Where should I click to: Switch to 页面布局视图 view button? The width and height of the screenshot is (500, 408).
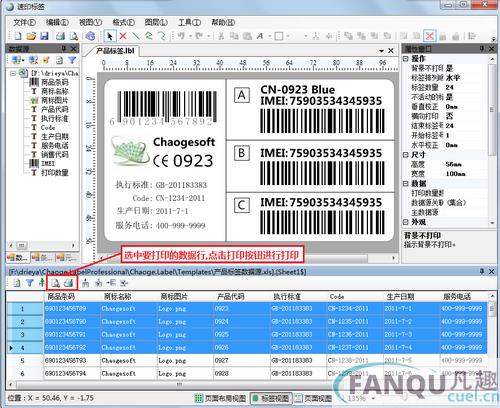(221, 398)
